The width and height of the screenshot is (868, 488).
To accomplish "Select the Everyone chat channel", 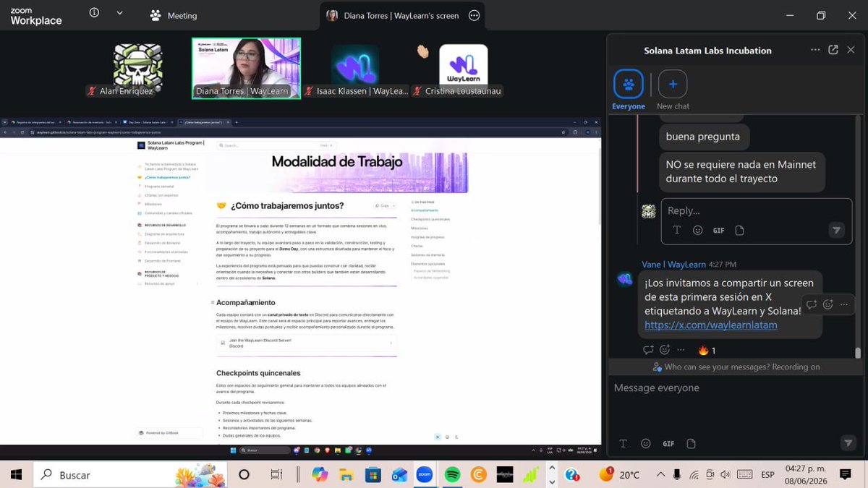I will [x=629, y=90].
